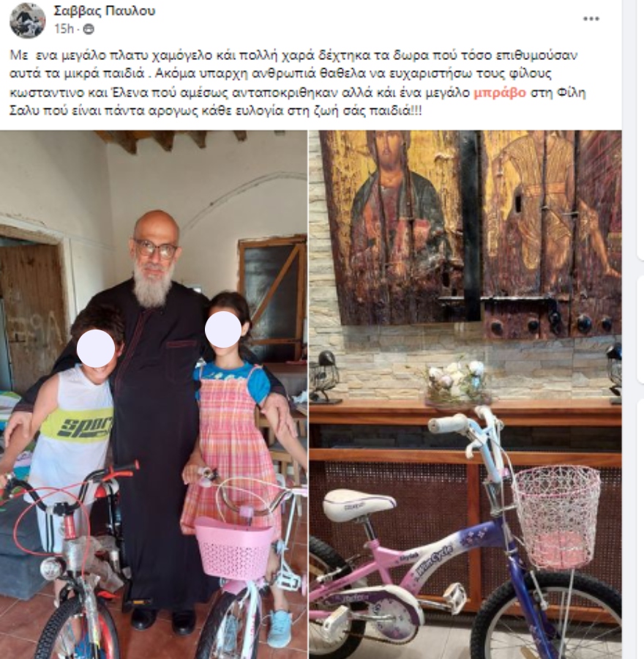
Task: Open the 15h post timestamp link
Action: (64, 29)
